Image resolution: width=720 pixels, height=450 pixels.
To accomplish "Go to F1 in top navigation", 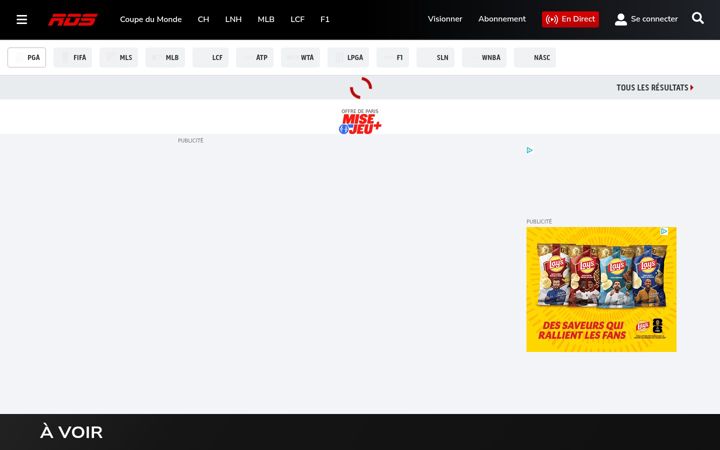I will [x=325, y=19].
